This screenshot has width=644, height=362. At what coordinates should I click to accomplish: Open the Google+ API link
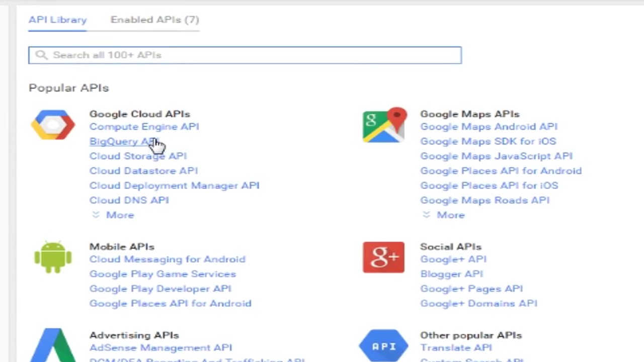[453, 259]
